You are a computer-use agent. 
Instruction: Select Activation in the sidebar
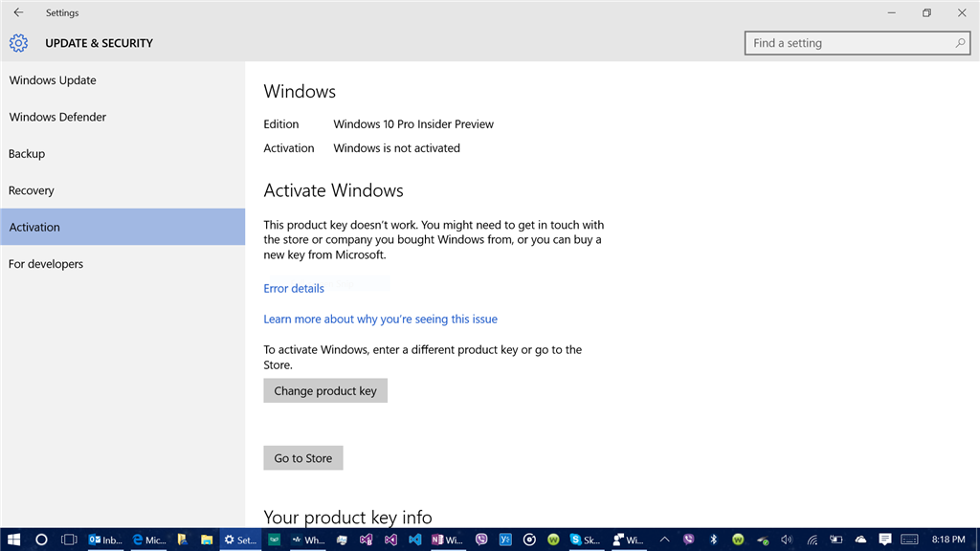(x=122, y=227)
